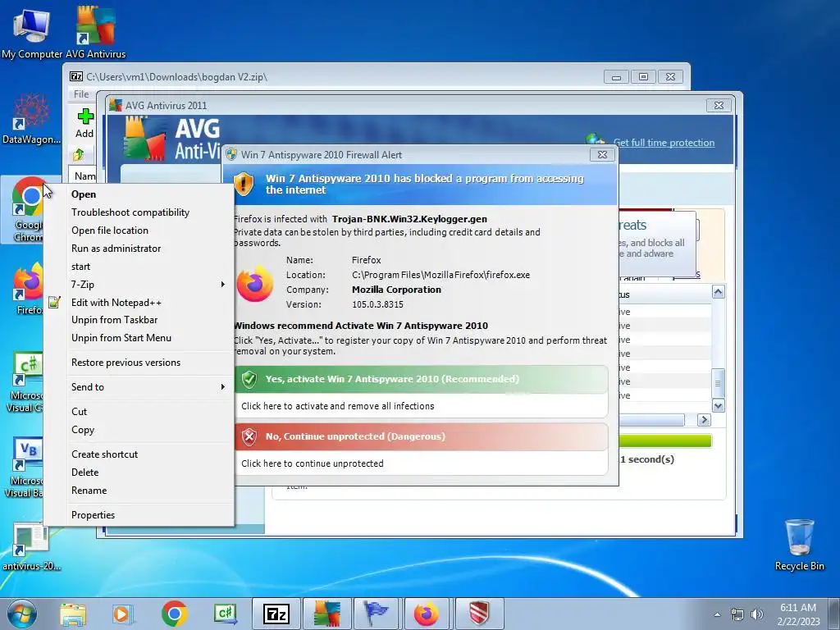Viewport: 840px width, 630px height.
Task: Open the antivirus-20... desktop file
Action: [x=31, y=546]
